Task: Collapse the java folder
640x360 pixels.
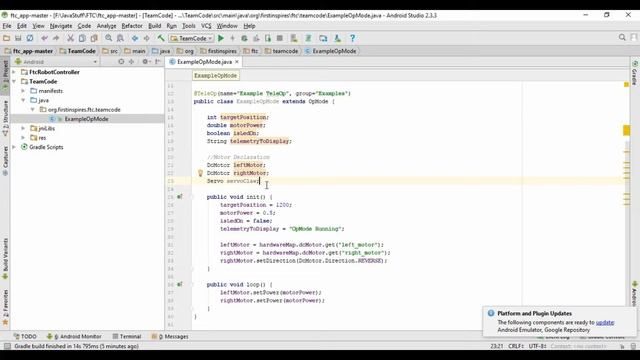Action: pyautogui.click(x=23, y=100)
